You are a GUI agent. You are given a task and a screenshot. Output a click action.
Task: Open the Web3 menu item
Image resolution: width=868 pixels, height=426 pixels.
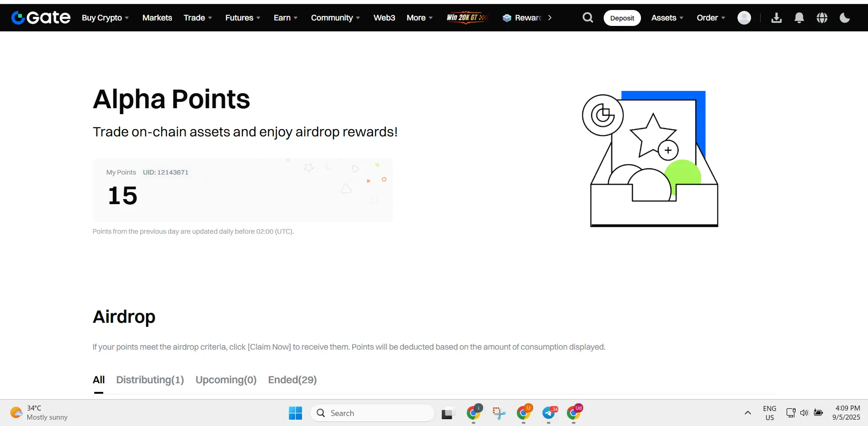coord(384,18)
